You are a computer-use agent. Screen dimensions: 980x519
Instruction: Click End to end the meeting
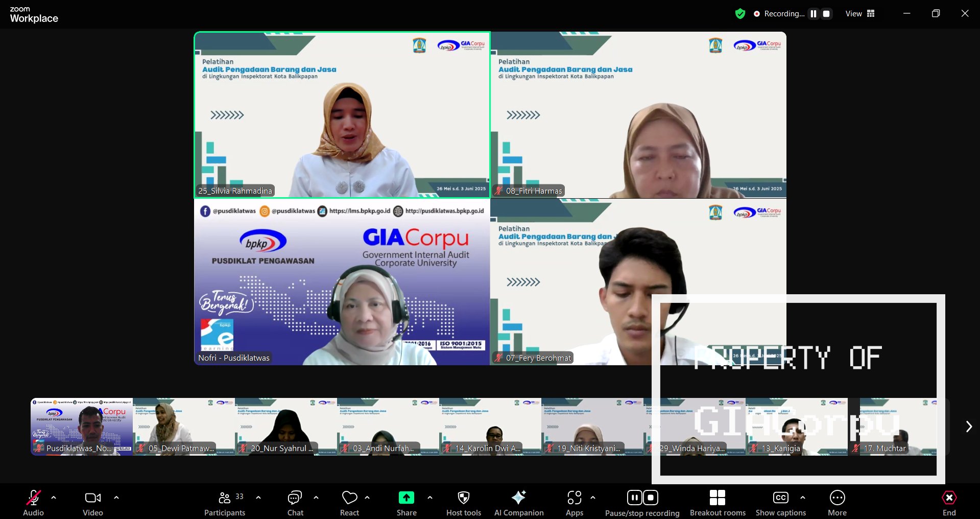click(x=949, y=503)
